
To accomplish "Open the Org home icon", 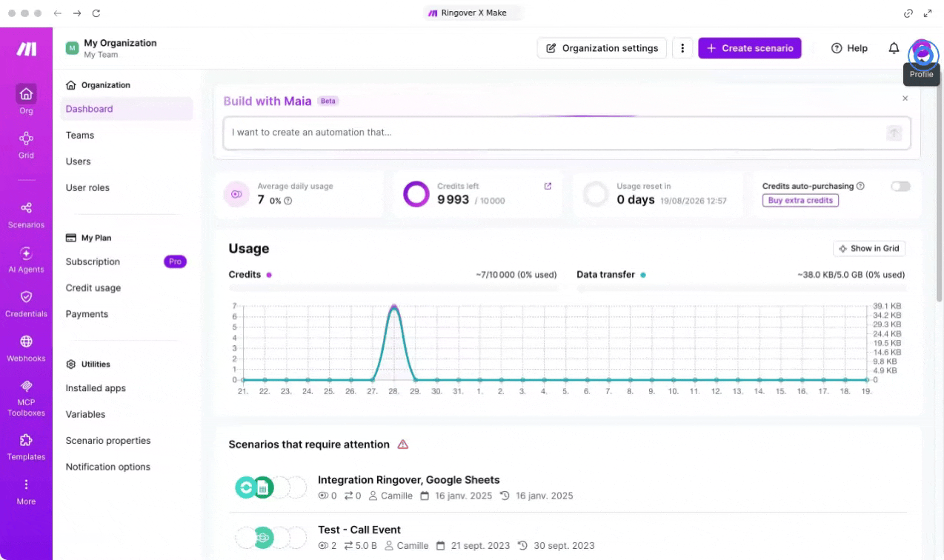I will coord(26,94).
